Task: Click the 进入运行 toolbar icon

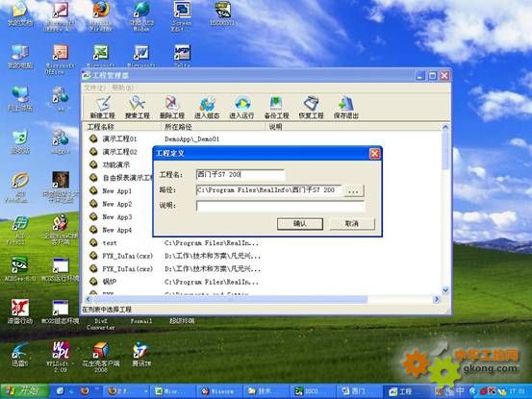Action: coord(241,108)
